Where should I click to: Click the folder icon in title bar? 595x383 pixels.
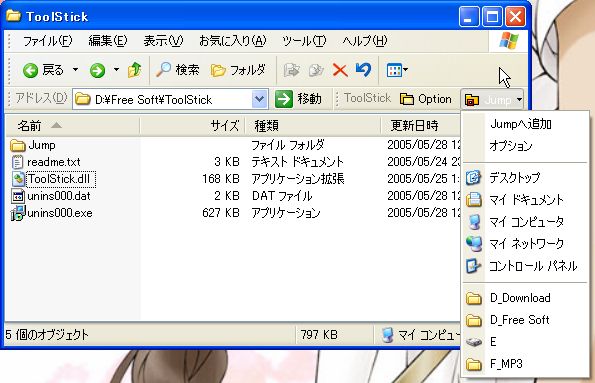[x=14, y=16]
